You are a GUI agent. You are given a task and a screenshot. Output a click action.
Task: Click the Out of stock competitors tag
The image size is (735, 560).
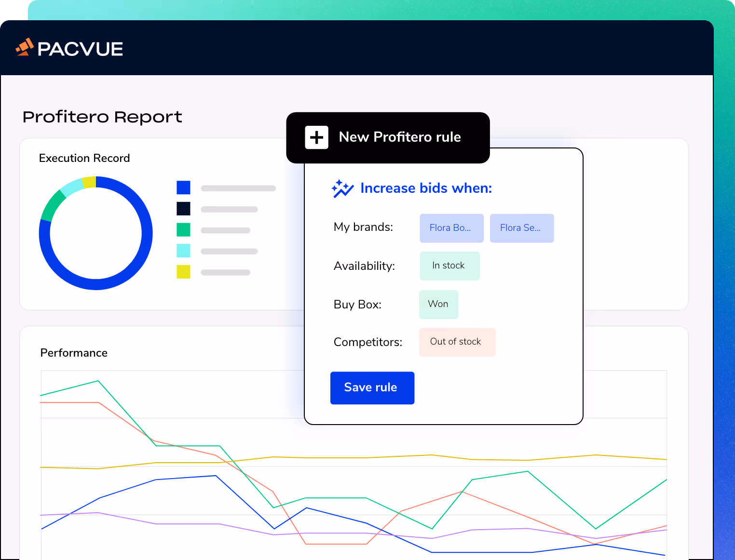457,342
